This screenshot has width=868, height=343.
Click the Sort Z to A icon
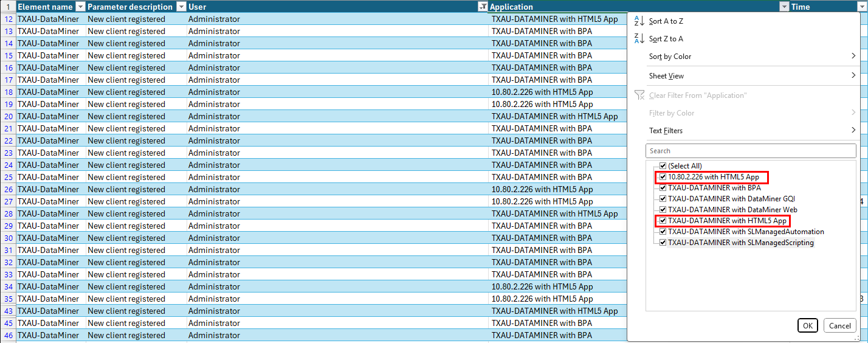click(639, 38)
